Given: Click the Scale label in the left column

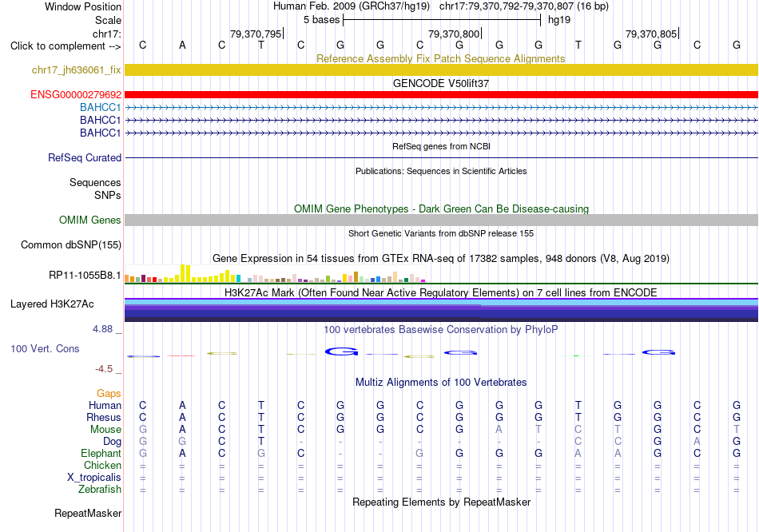Looking at the screenshot, I should pyautogui.click(x=108, y=20).
